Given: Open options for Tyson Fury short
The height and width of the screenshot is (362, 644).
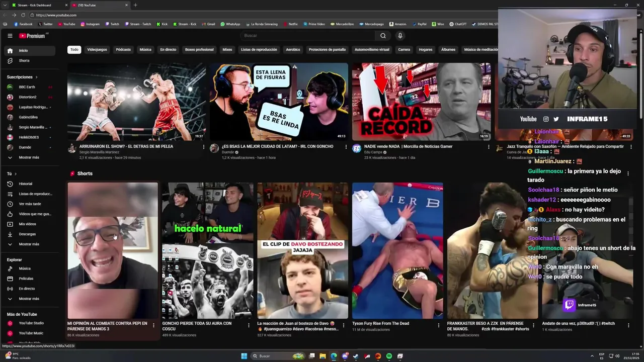Looking at the screenshot, I should (438, 325).
